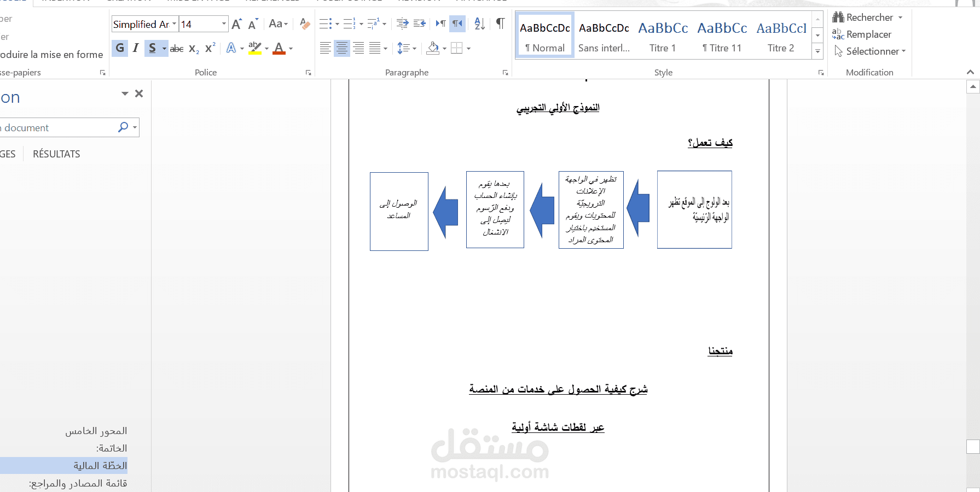Open the Police font dialog launcher
Screen dimensions: 980x492
[x=309, y=72]
